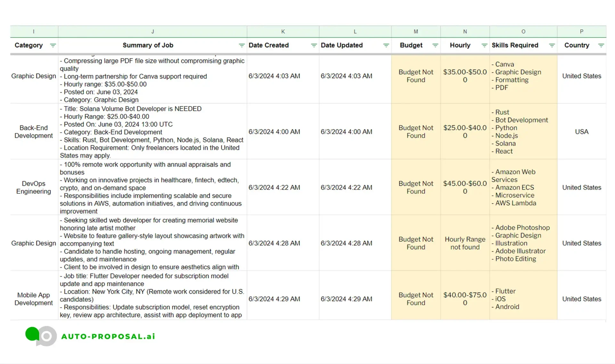Open the Budget column filter icon
Screen dimensions: 615x364
[435, 45]
